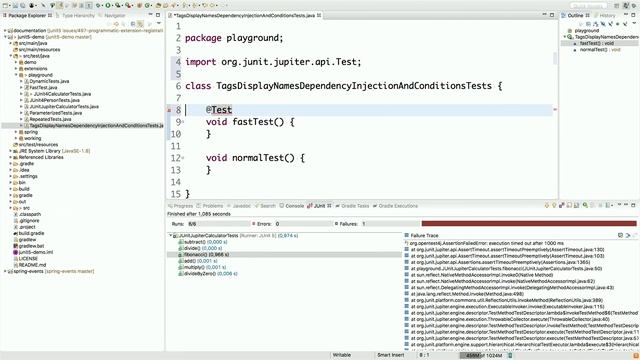Expand the documentation project
This screenshot has height=360, width=640.
(5, 31)
